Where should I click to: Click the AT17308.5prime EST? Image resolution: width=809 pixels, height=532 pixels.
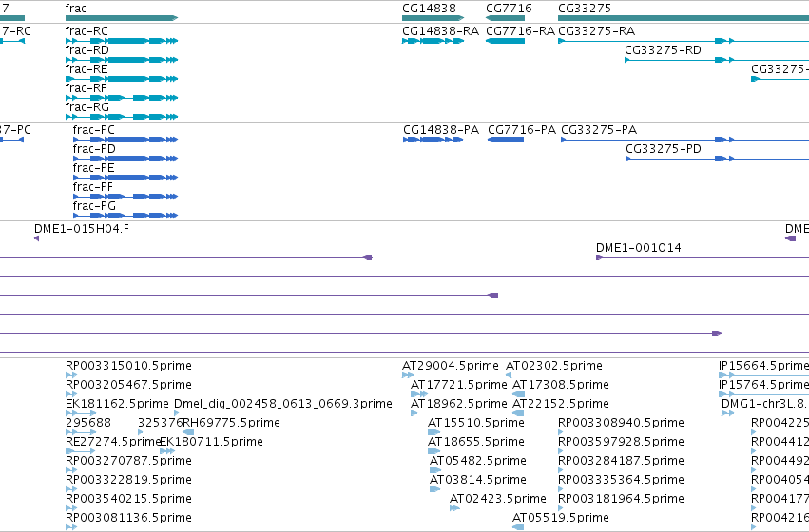(x=518, y=394)
